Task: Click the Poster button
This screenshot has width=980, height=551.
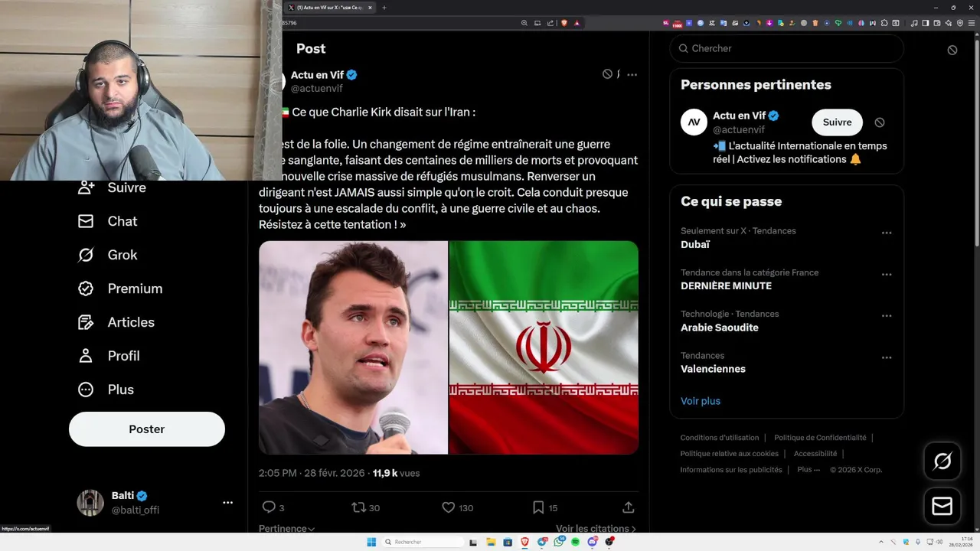Action: tap(147, 429)
